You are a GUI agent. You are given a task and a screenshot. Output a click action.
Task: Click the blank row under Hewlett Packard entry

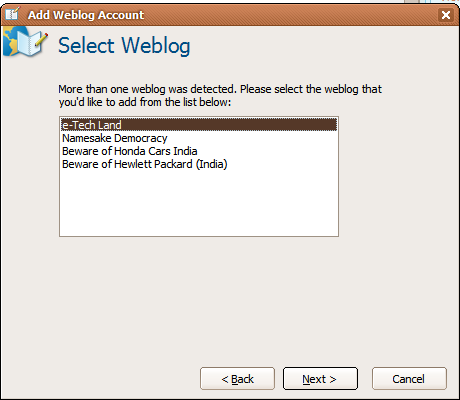tap(199, 177)
